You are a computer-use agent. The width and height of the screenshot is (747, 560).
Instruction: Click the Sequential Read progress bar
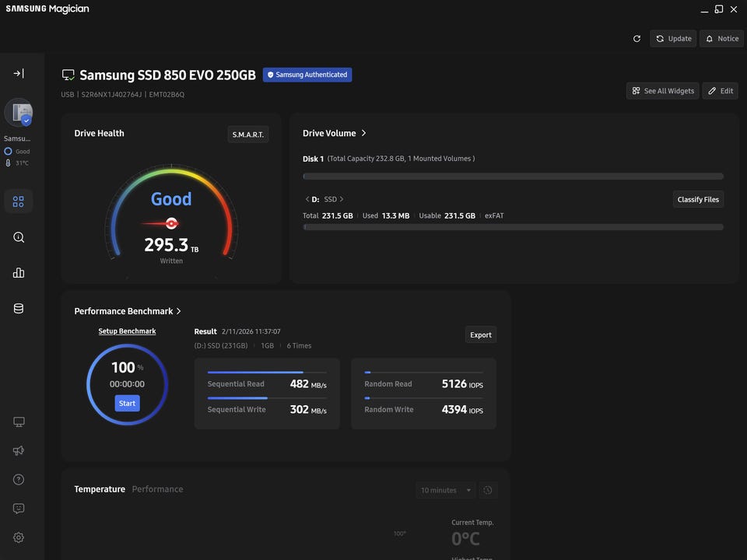click(267, 373)
